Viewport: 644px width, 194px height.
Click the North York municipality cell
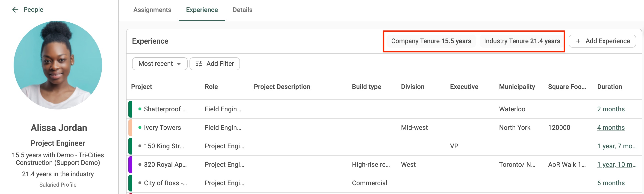pos(514,127)
